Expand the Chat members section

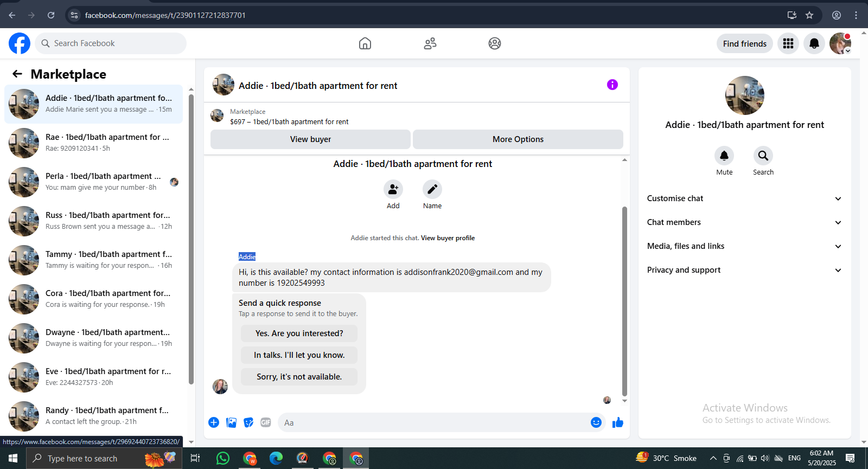tap(744, 222)
